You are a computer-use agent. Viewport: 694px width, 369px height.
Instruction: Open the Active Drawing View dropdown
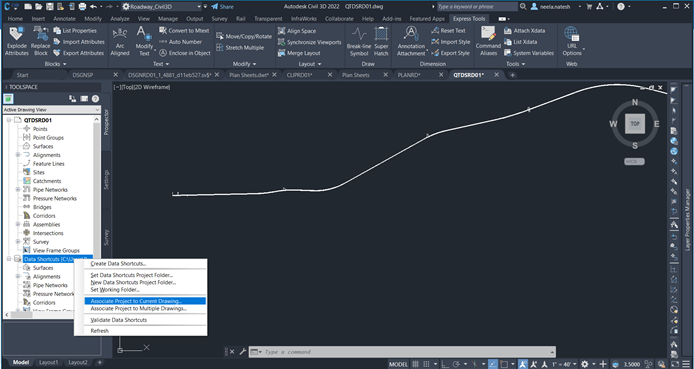pyautogui.click(x=52, y=110)
